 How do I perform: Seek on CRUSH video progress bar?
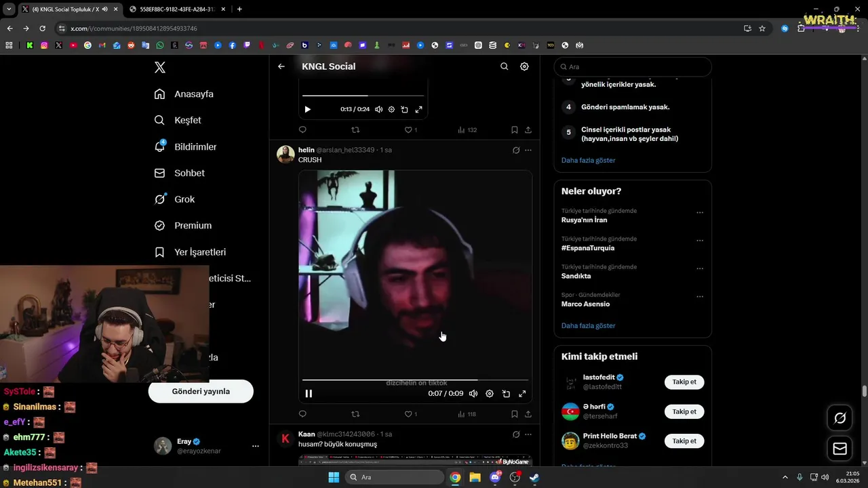(x=415, y=380)
